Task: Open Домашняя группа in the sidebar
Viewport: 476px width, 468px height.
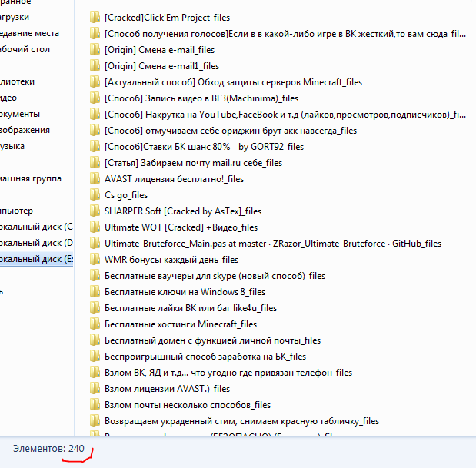Action: tap(31, 178)
